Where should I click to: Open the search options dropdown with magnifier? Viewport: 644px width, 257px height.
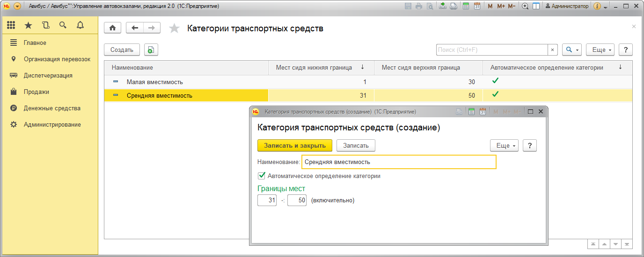click(x=571, y=50)
